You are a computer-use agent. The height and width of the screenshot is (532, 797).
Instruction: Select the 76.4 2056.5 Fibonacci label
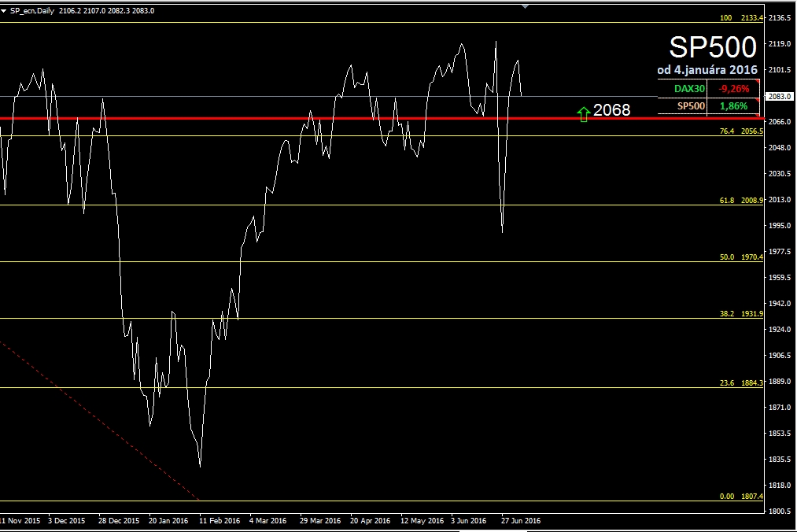(x=742, y=131)
